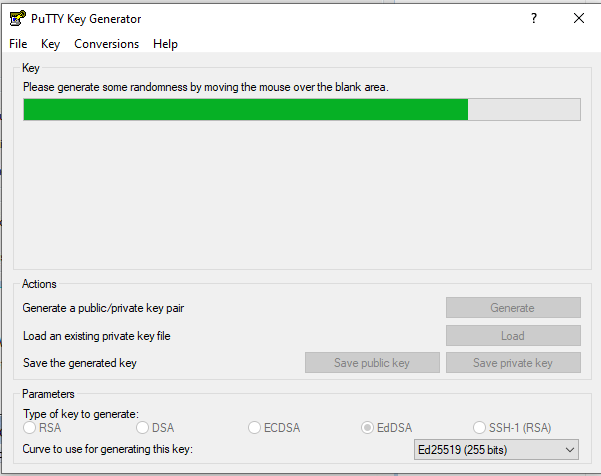
Task: Click Save private key
Action: click(x=512, y=363)
